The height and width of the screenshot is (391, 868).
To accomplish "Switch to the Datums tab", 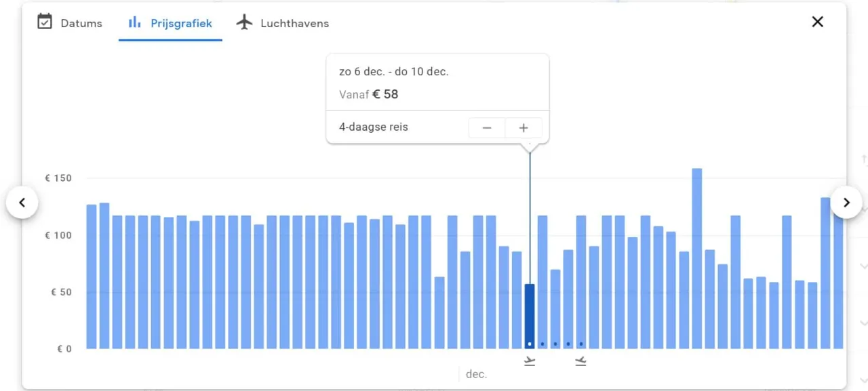I will [x=81, y=23].
